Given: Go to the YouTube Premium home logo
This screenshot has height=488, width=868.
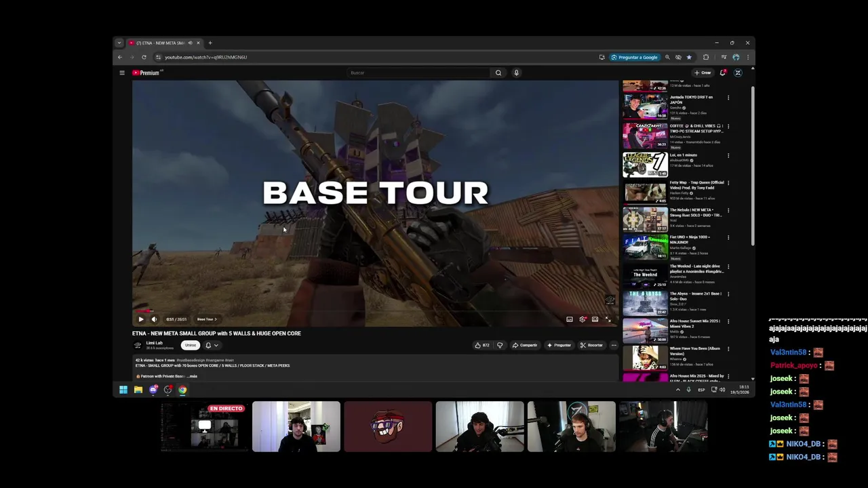Looking at the screenshot, I should point(146,73).
